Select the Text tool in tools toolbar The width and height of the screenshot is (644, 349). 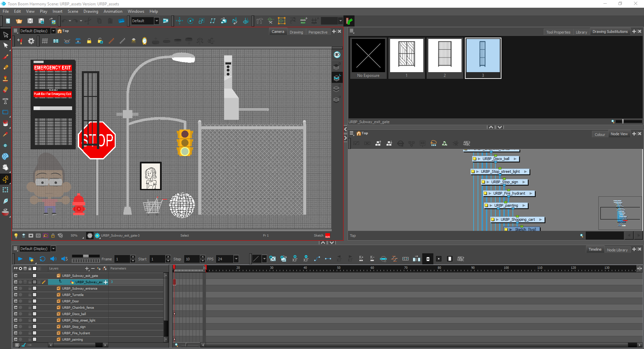click(x=5, y=101)
